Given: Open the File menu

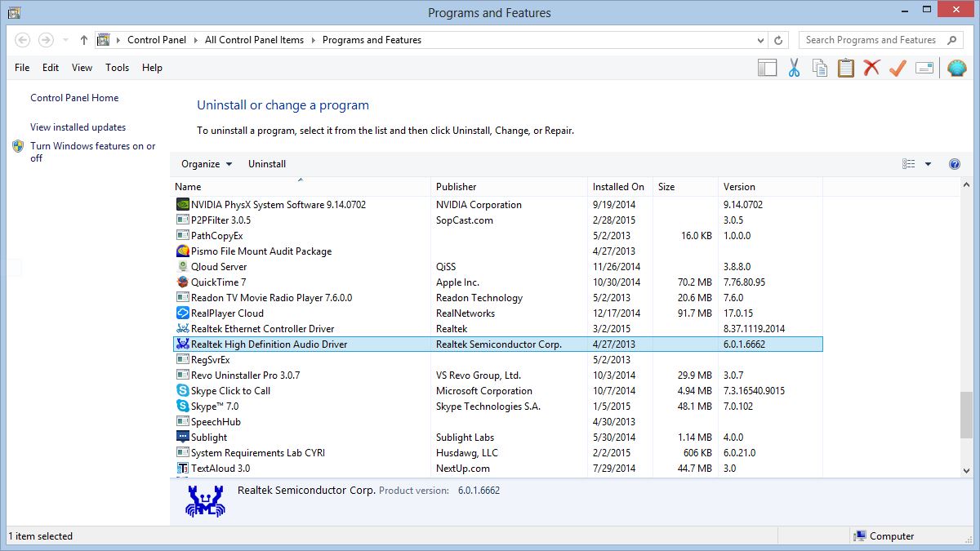Looking at the screenshot, I should click(22, 68).
